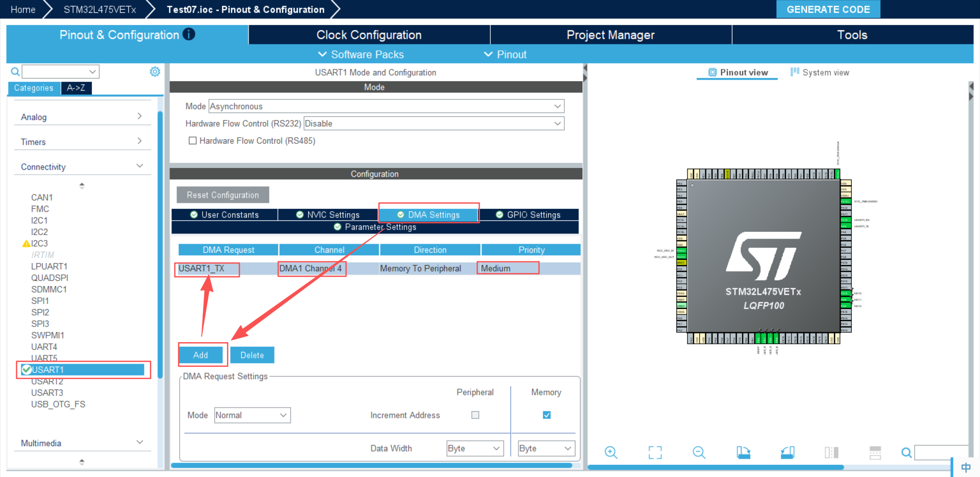This screenshot has width=980, height=477.
Task: Click the Chinese input method indicator
Action: [966, 467]
